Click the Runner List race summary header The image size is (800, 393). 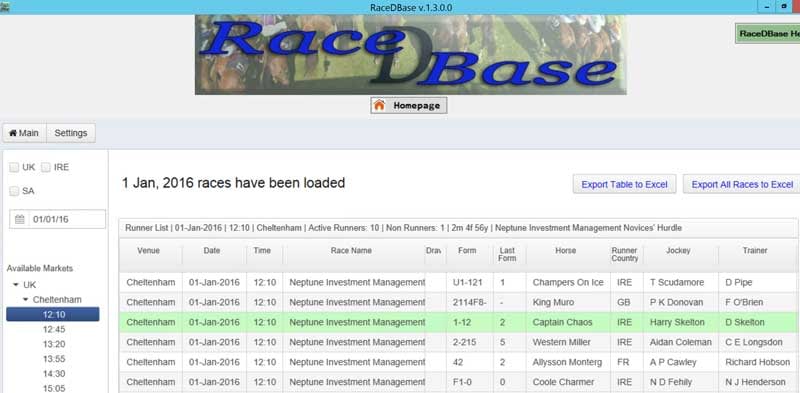click(x=458, y=228)
